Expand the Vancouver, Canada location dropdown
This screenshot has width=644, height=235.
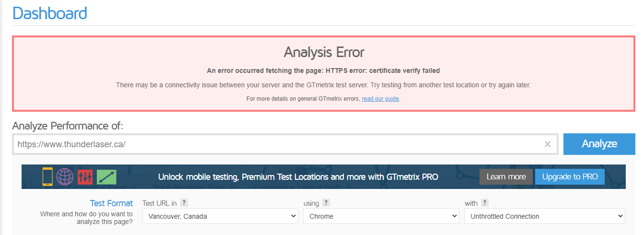(221, 216)
